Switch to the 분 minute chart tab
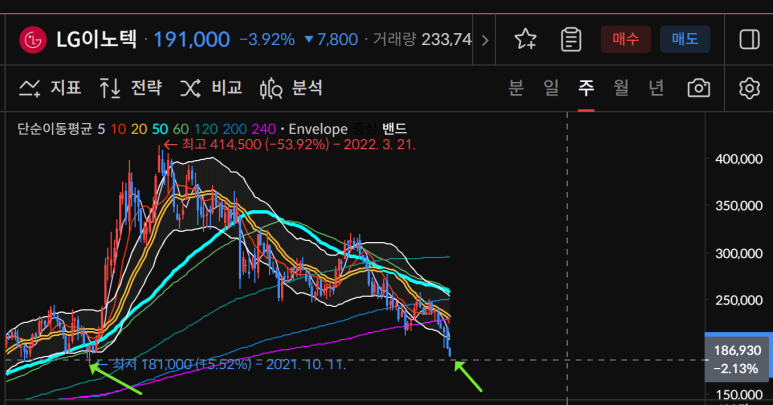 coord(516,88)
